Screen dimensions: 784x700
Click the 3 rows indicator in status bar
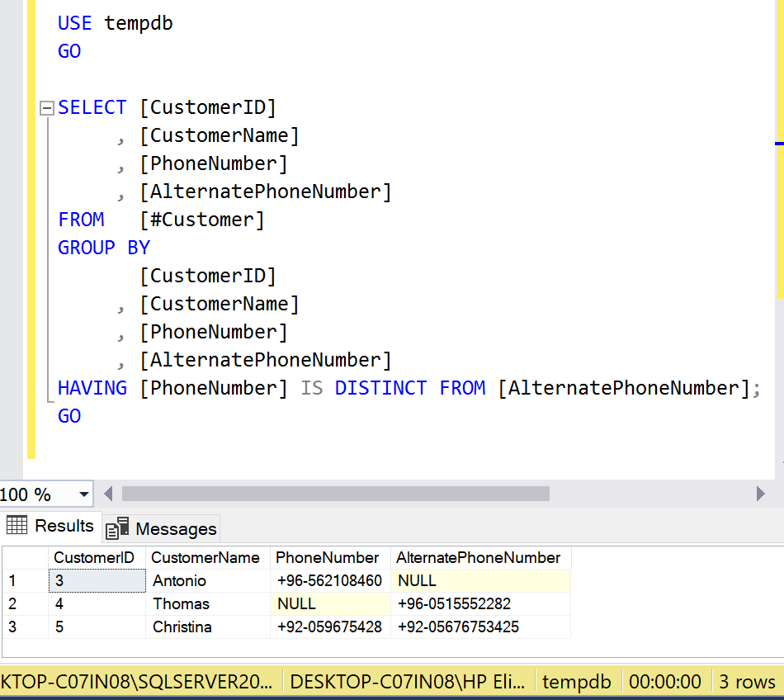point(747,682)
